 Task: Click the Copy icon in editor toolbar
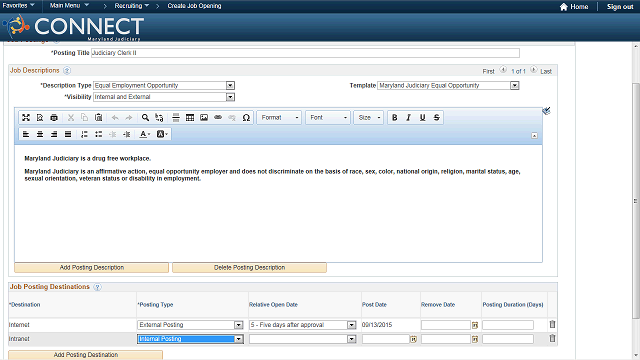[x=84, y=118]
